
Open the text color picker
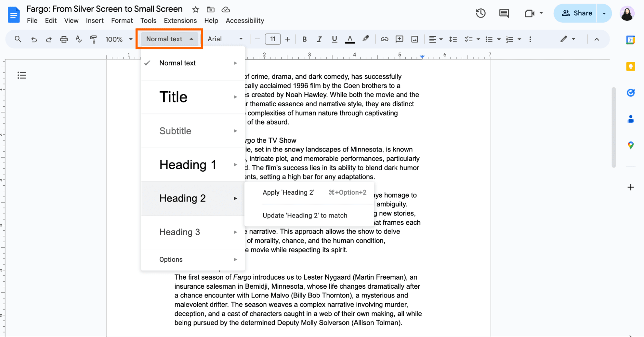pyautogui.click(x=350, y=39)
